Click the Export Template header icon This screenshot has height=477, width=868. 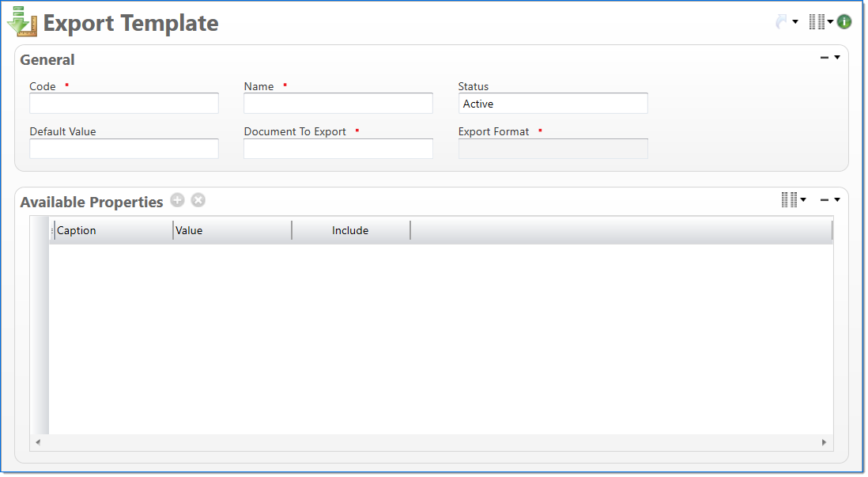click(x=22, y=22)
